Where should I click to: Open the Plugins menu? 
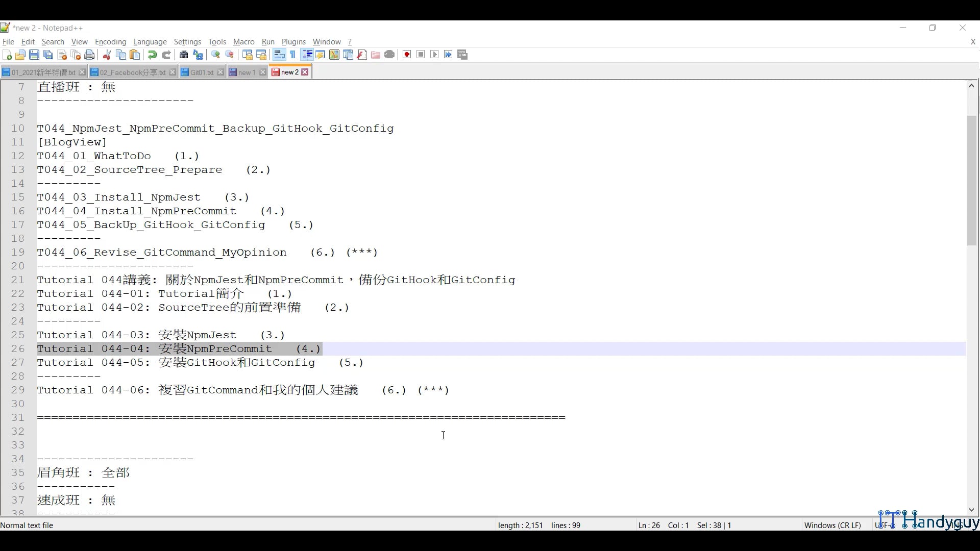[x=293, y=42]
